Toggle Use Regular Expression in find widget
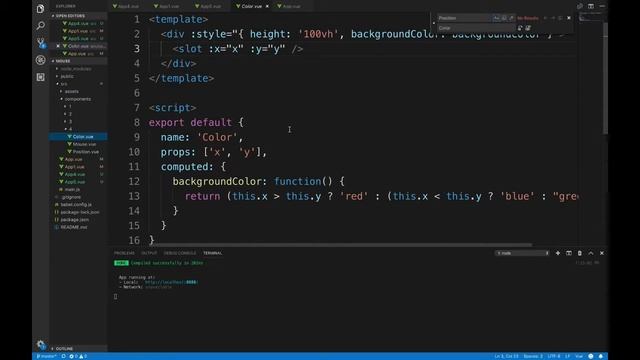Screen dimensions: 640x360 click(511, 18)
